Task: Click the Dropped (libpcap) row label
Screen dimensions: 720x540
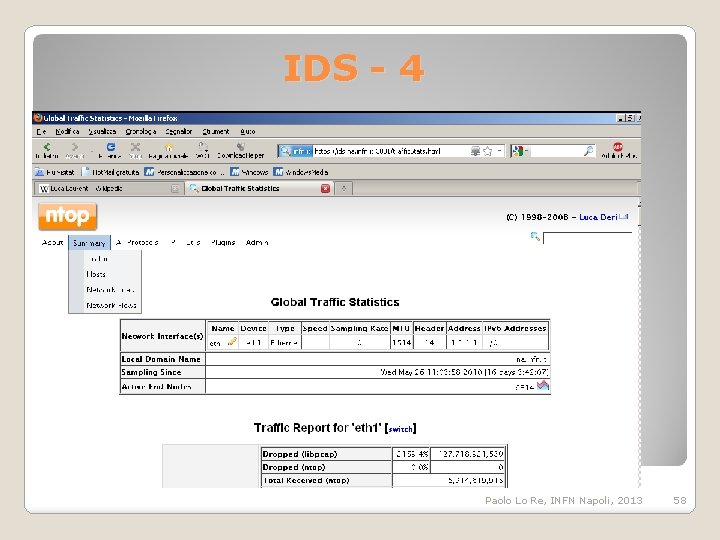Action: click(x=300, y=454)
